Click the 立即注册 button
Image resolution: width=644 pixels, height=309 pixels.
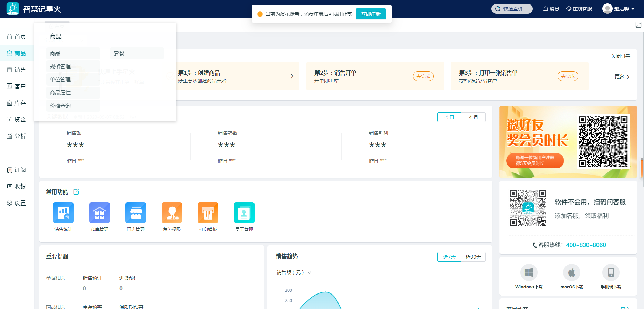coord(371,14)
